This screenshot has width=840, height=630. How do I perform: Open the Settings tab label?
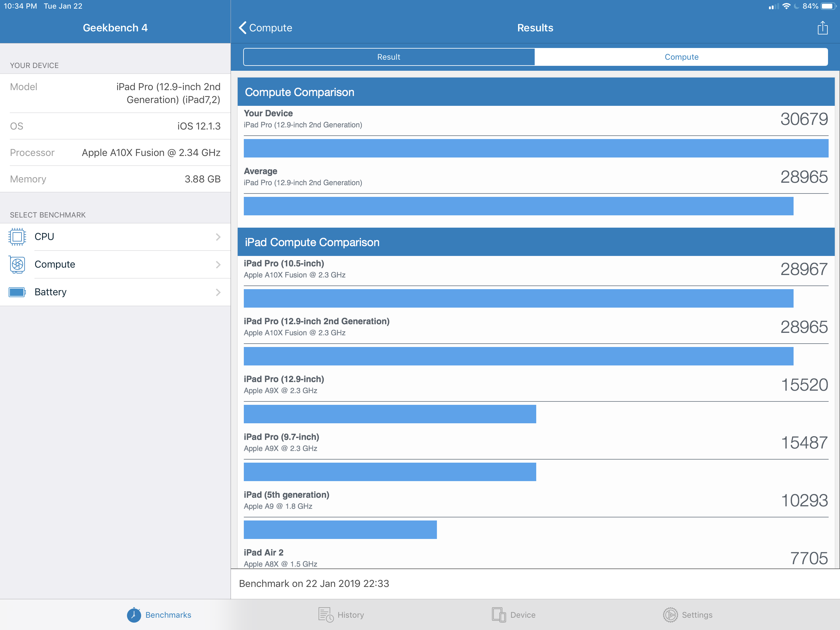(x=697, y=615)
